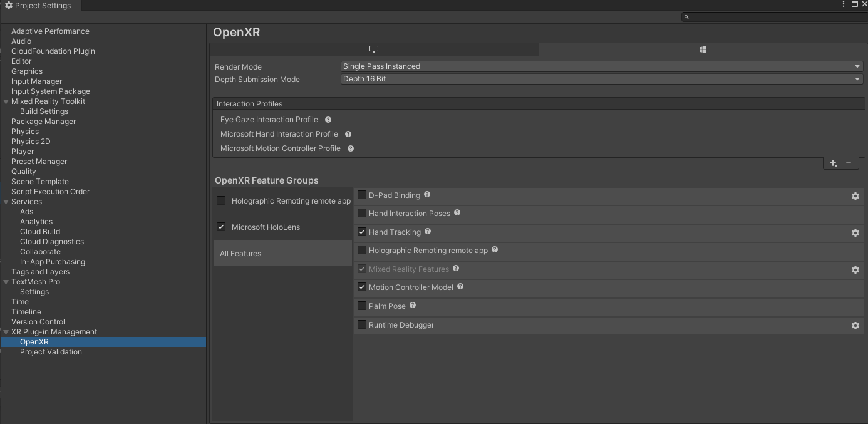Enable Hand Interaction Poses
This screenshot has width=868, height=424.
point(361,213)
